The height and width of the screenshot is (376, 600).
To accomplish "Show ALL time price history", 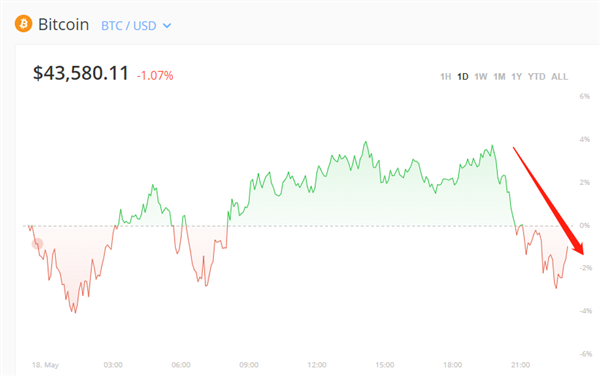I will 559,77.
